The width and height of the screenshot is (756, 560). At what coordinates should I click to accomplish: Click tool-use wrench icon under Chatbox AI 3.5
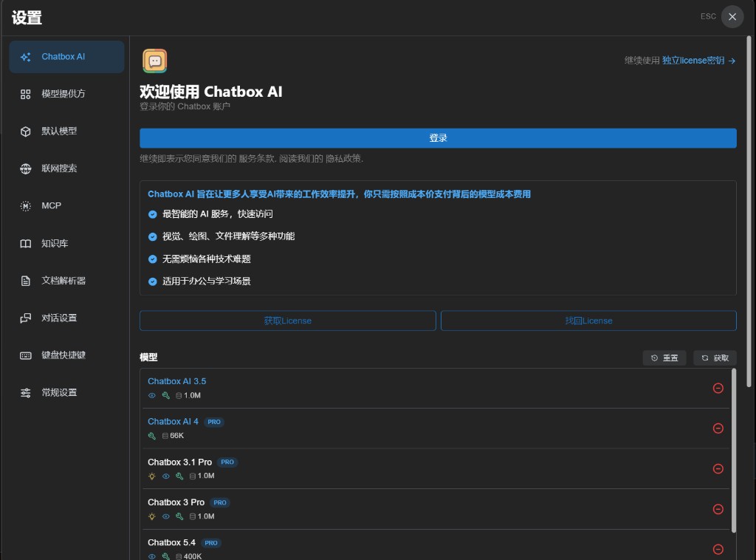point(166,395)
